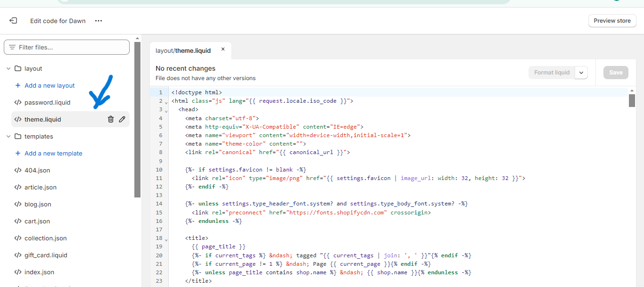Click the code editor vertical scrollbar thumb
The image size is (644, 287).
point(632,100)
